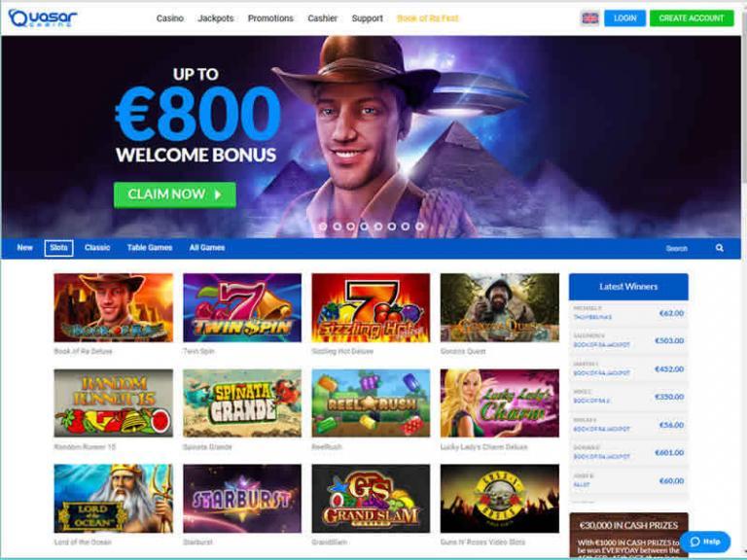
Task: Switch to the Table Games tab
Action: 150,248
